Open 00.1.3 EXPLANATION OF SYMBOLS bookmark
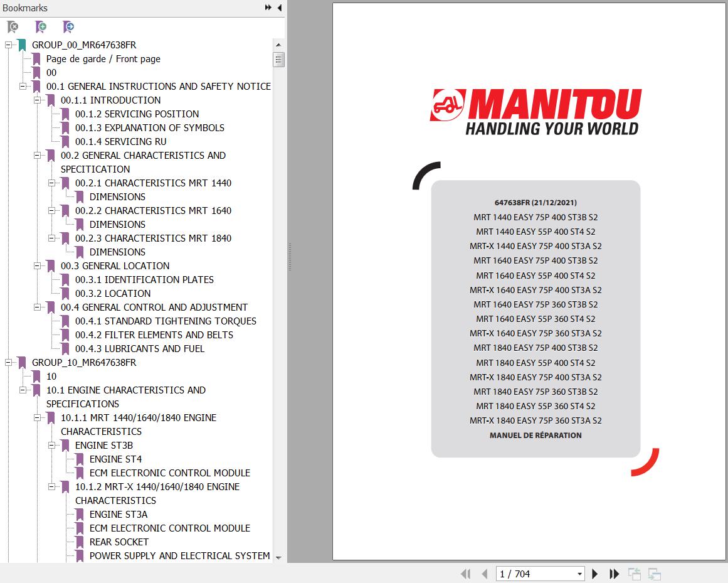 (x=149, y=128)
